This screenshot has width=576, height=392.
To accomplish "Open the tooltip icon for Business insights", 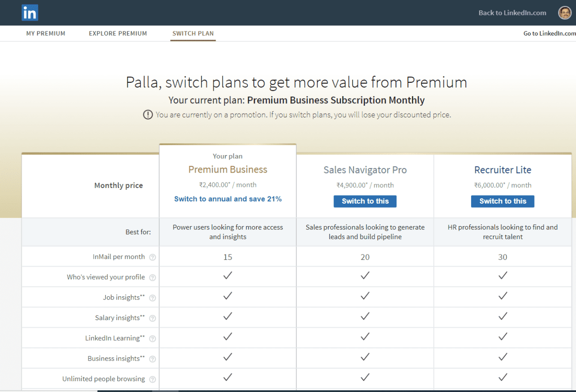I will pos(153,358).
